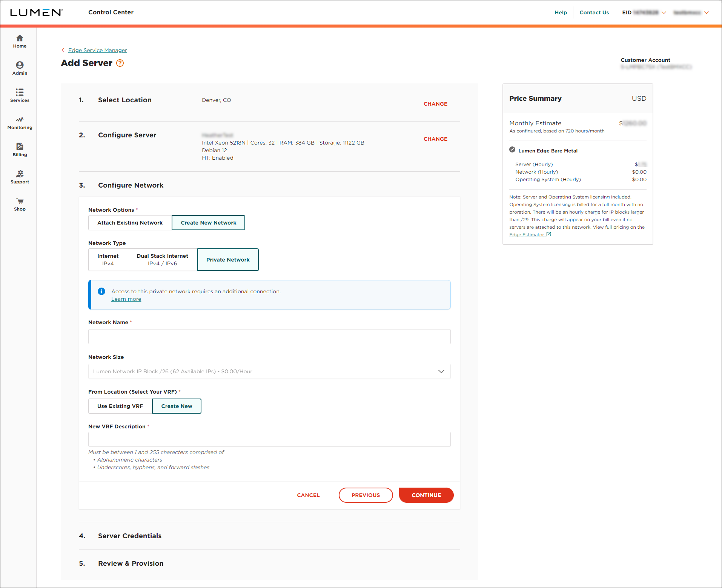Click the Lumen logo

(x=36, y=12)
